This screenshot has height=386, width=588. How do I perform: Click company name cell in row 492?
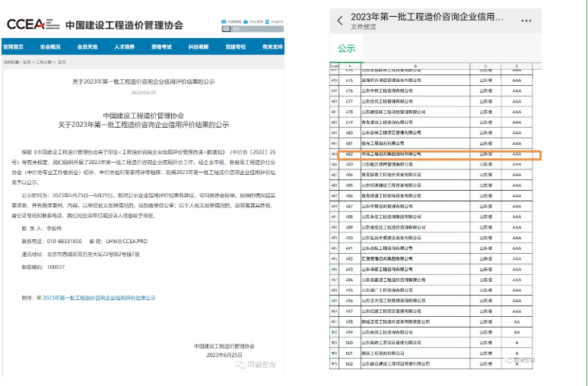415,258
